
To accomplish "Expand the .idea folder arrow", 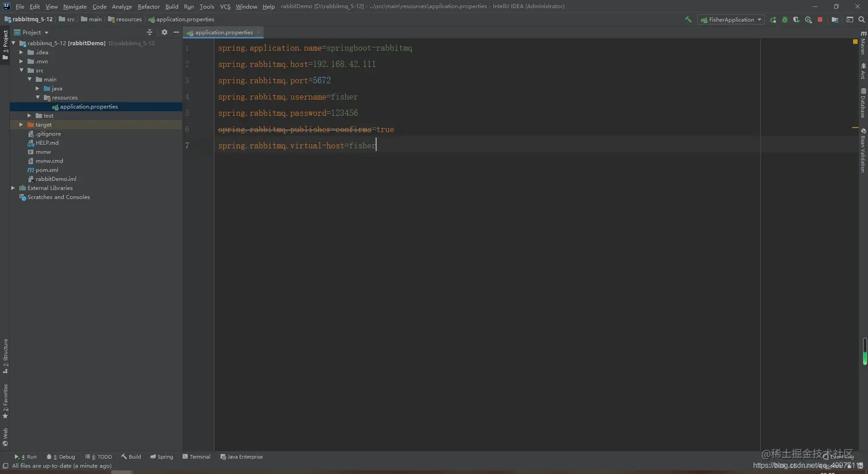I will (x=21, y=52).
